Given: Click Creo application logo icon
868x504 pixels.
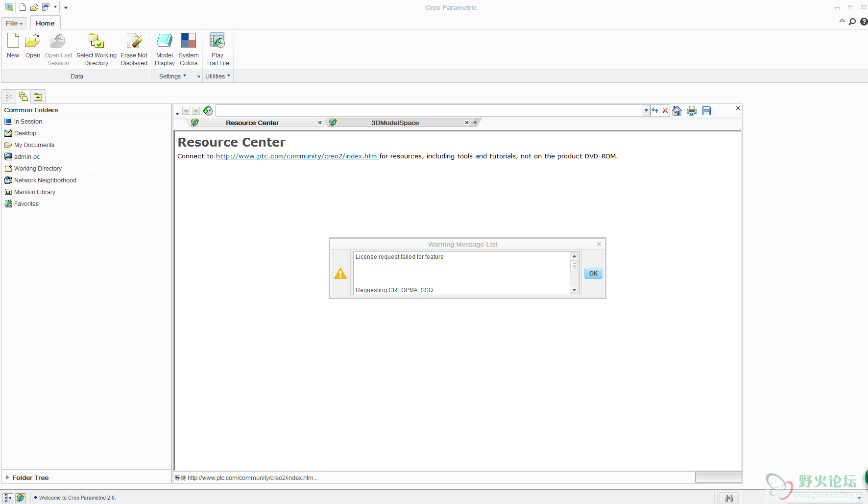Looking at the screenshot, I should click(9, 7).
